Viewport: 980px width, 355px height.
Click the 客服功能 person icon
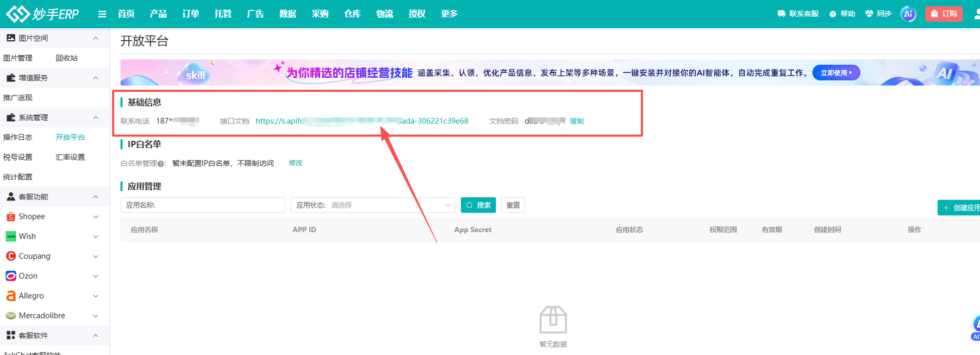(x=11, y=196)
